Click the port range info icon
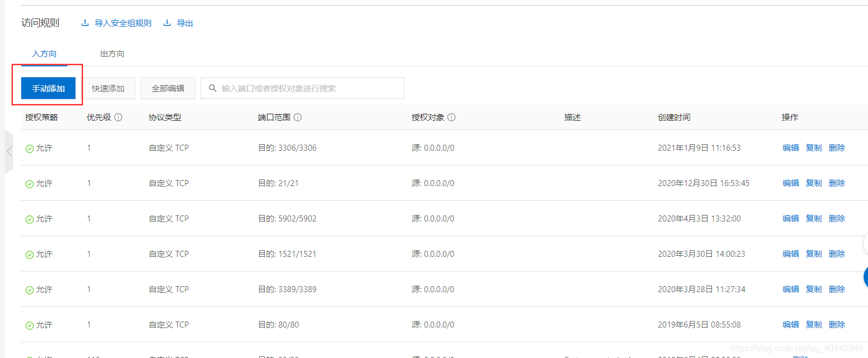This screenshot has height=358, width=868. pyautogui.click(x=297, y=117)
